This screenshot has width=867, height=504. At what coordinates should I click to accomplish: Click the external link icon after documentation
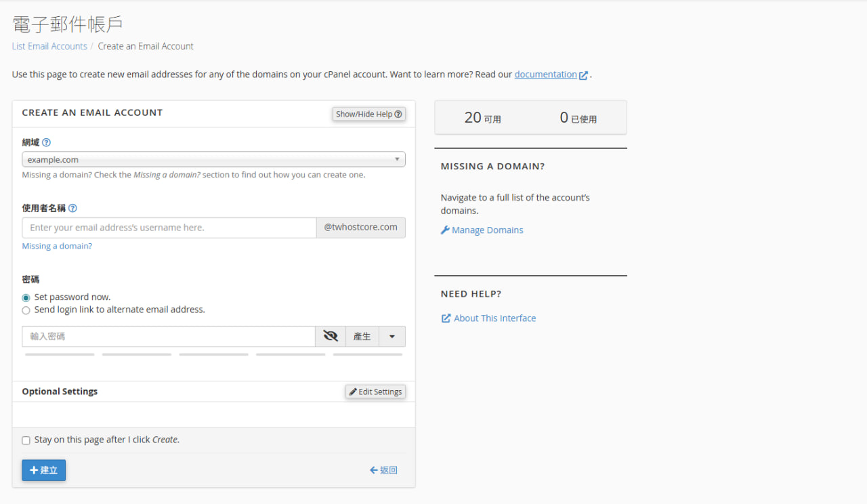pos(583,75)
